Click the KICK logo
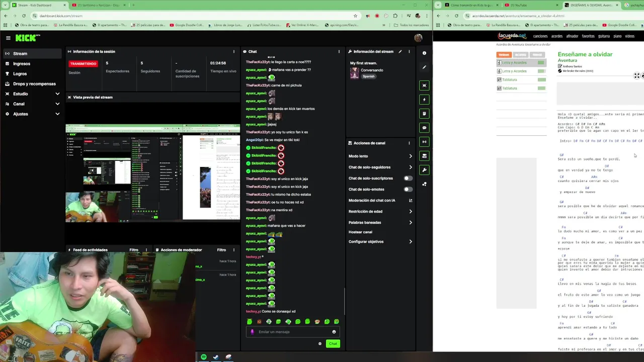This screenshot has height=362, width=644. 27,38
